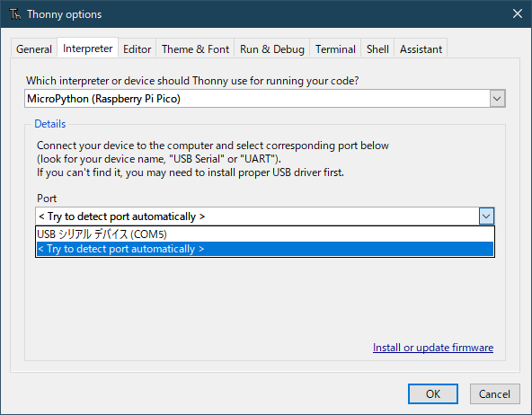Confirm settings with OK button

[433, 394]
